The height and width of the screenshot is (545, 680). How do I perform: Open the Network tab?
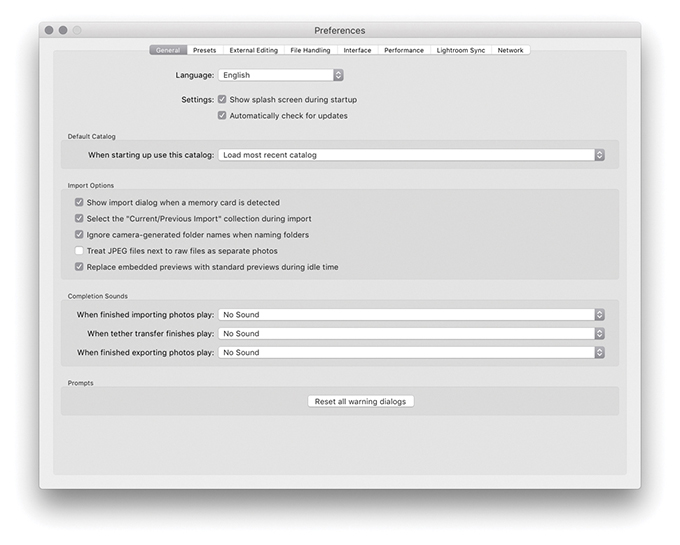coord(510,50)
